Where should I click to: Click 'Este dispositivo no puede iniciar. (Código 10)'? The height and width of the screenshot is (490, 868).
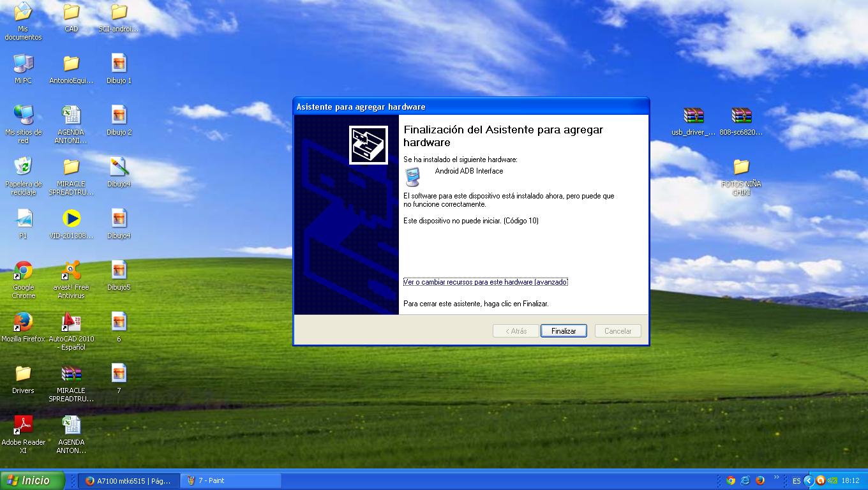coord(471,221)
